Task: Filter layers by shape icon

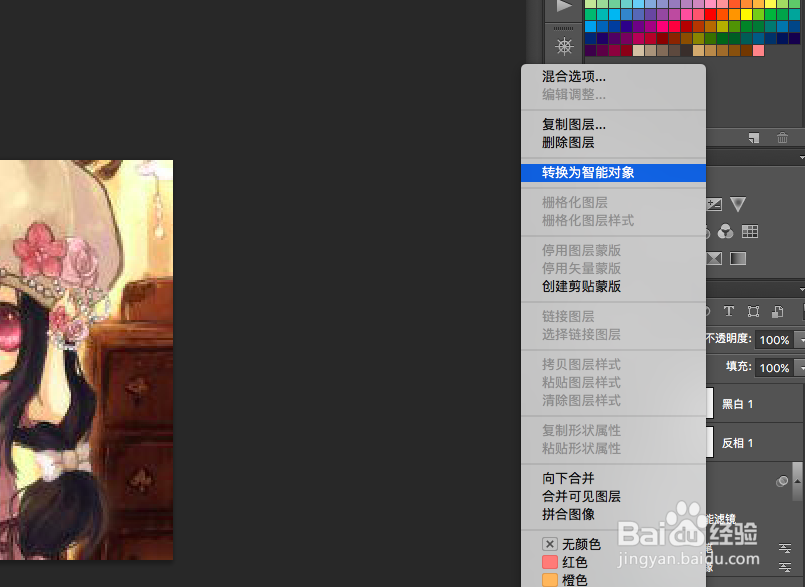Action: point(753,311)
